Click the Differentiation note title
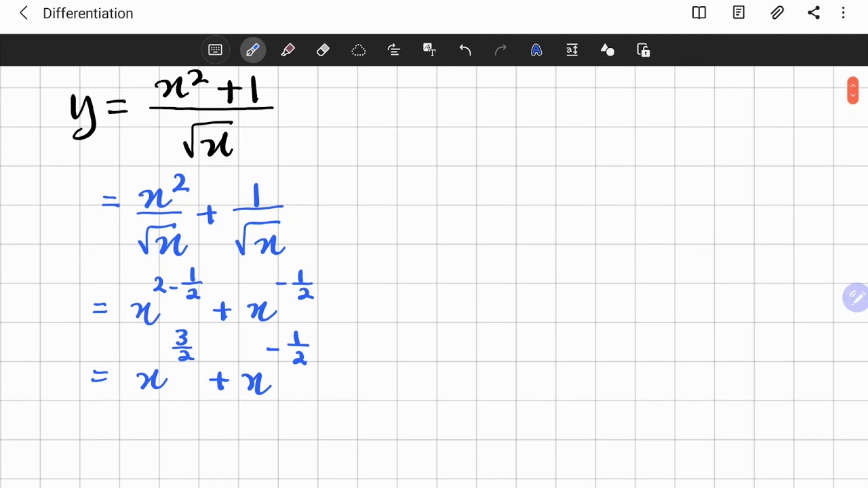The height and width of the screenshot is (488, 868). coord(87,13)
